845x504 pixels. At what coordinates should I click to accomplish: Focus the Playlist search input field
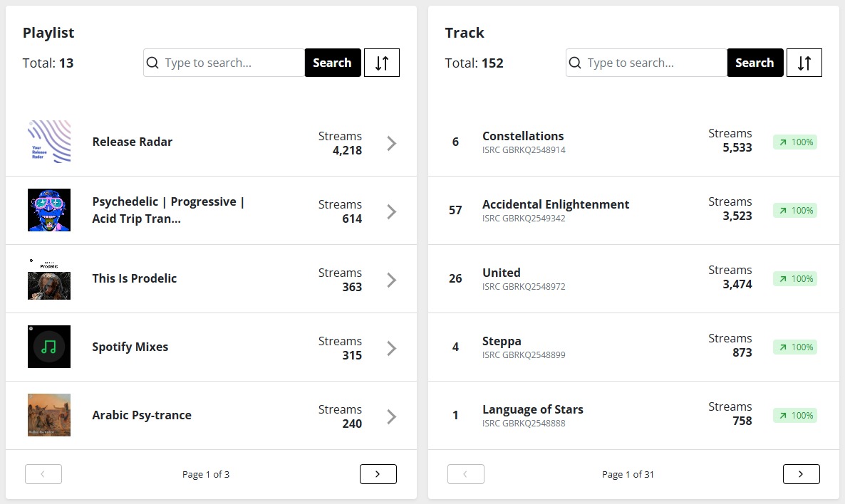click(x=232, y=63)
